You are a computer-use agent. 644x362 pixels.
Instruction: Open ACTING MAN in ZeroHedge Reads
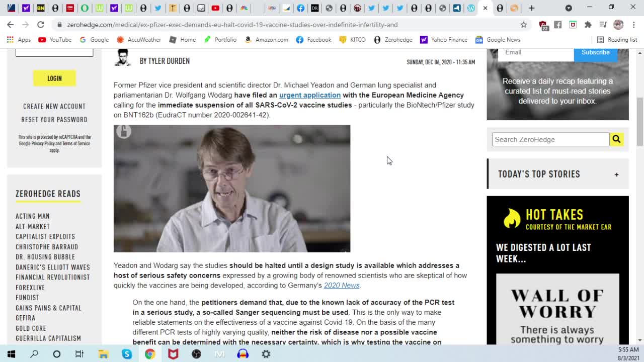point(33,216)
